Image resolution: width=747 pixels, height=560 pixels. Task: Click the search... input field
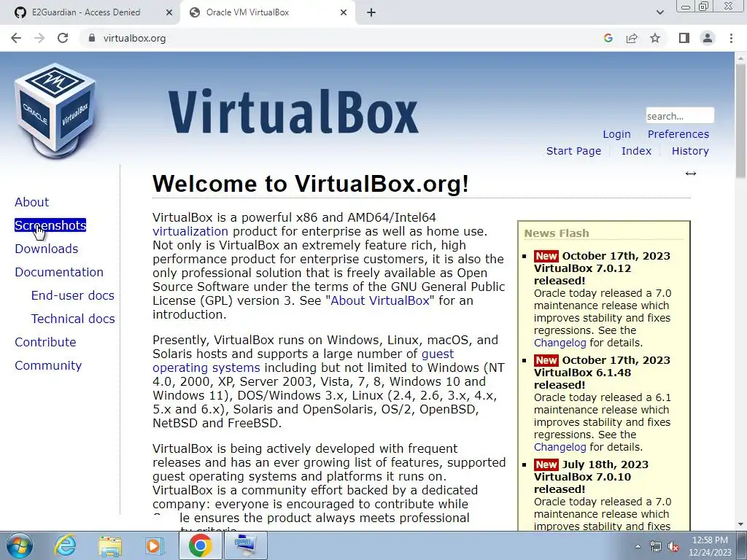point(680,116)
